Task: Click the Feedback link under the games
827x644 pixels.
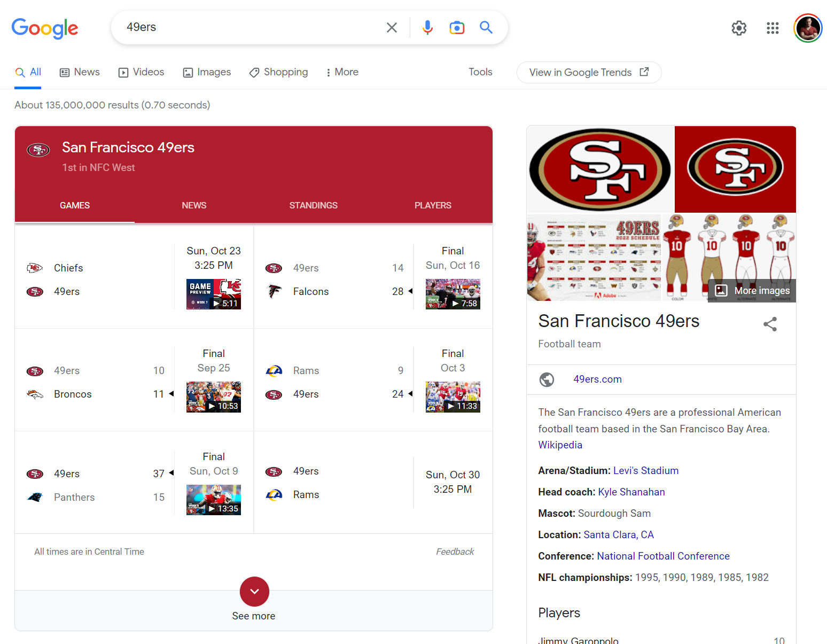Action: (455, 552)
